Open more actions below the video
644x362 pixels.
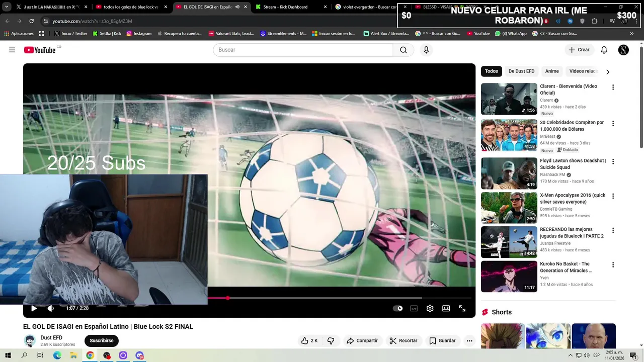click(469, 340)
